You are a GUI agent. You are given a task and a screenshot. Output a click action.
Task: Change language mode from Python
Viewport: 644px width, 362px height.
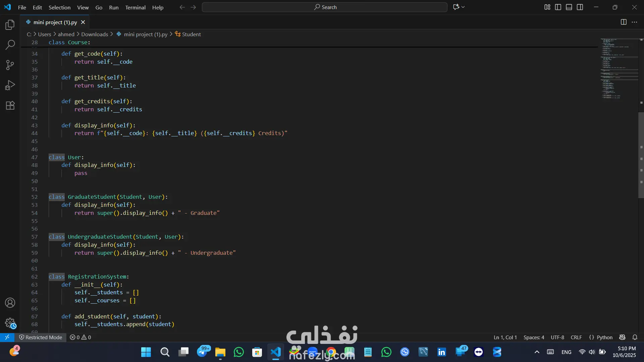click(604, 337)
